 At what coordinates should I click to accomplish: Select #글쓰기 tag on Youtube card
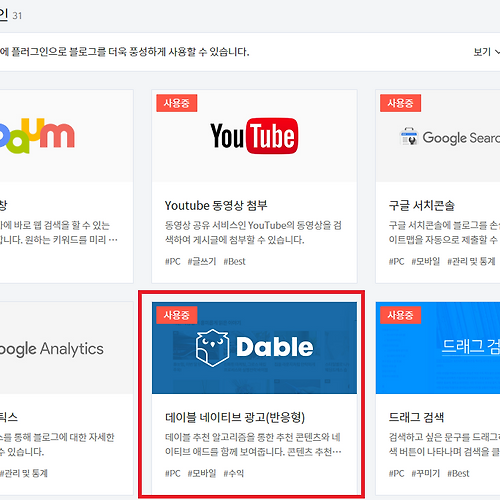tap(202, 261)
